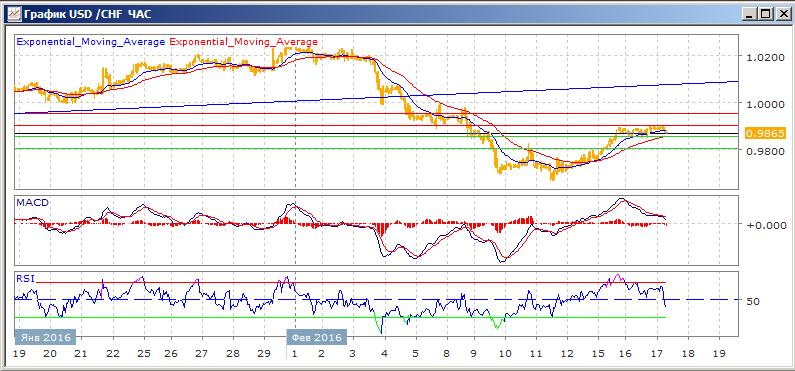Select the blue Exponential_Moving_Average label
This screenshot has width=795, height=371.
click(91, 42)
